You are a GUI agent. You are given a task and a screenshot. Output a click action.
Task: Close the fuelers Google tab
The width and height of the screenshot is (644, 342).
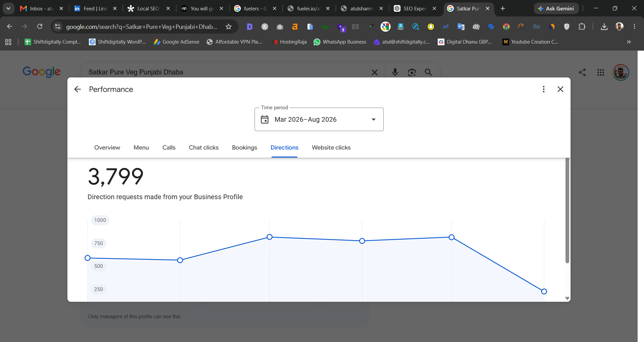tap(274, 8)
